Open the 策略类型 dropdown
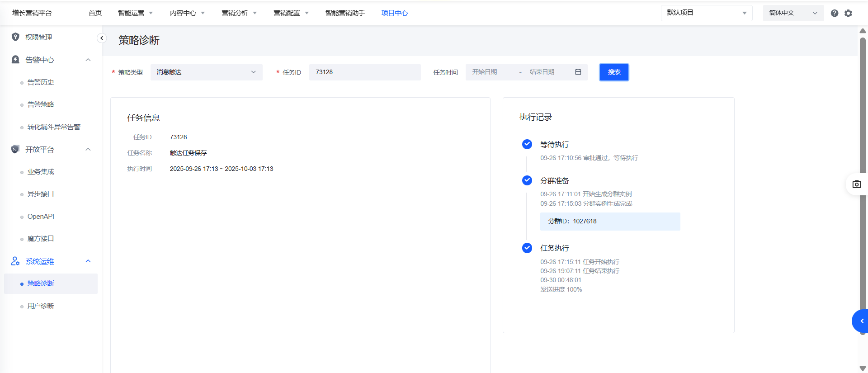The height and width of the screenshot is (373, 868). click(x=206, y=72)
